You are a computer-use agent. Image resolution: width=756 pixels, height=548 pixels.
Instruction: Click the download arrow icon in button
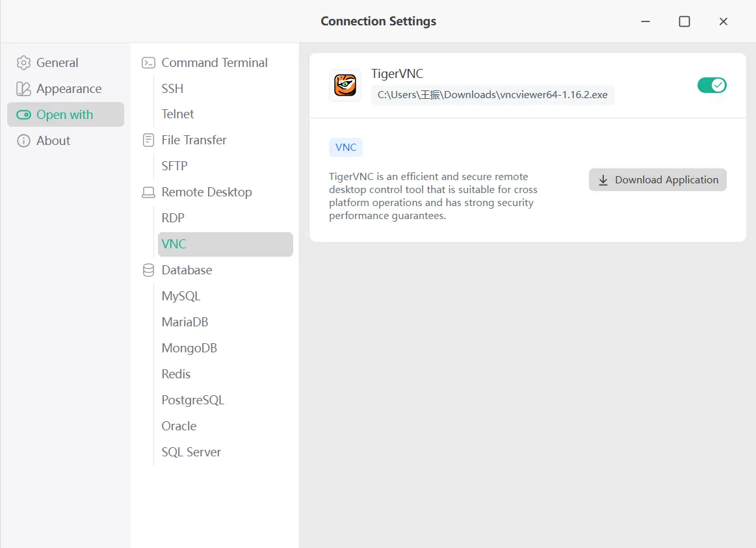tap(603, 180)
